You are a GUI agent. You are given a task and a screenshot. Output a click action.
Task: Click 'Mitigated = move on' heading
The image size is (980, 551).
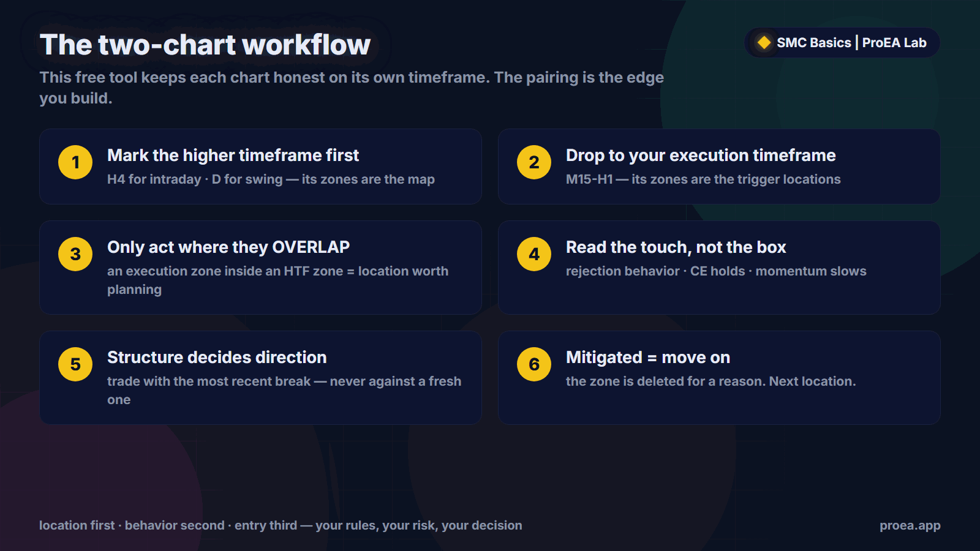[648, 358]
